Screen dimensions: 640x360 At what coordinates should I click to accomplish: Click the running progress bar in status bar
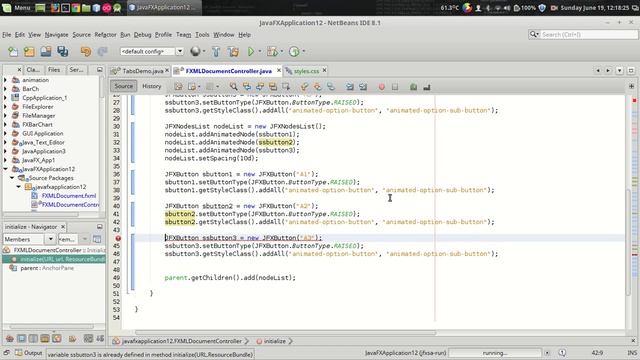coord(495,353)
